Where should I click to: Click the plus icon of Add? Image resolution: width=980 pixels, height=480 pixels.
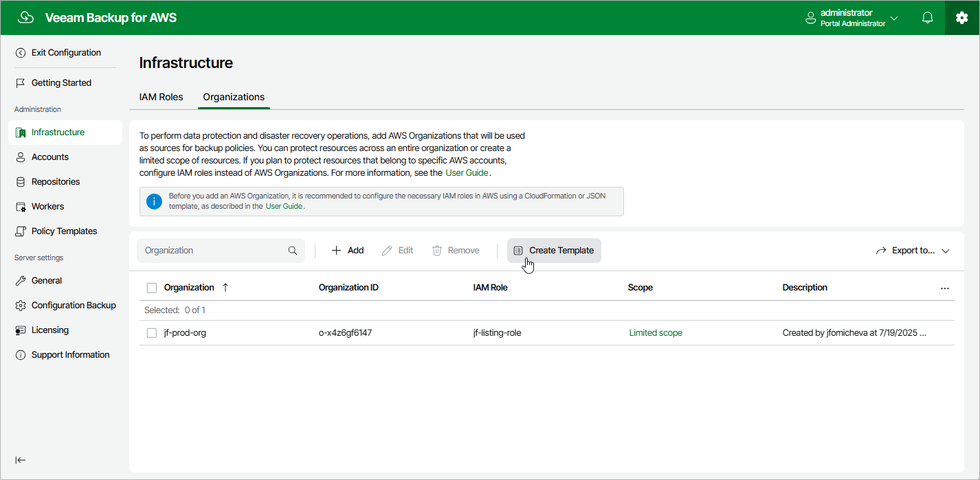pyautogui.click(x=336, y=251)
